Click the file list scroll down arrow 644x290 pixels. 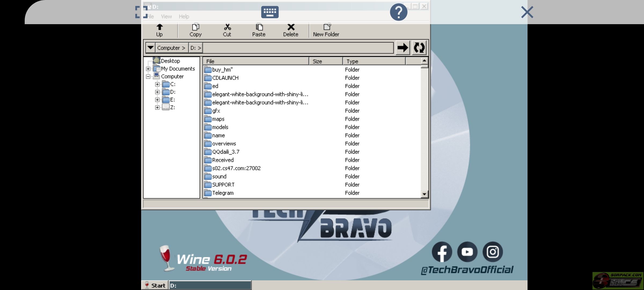[424, 194]
